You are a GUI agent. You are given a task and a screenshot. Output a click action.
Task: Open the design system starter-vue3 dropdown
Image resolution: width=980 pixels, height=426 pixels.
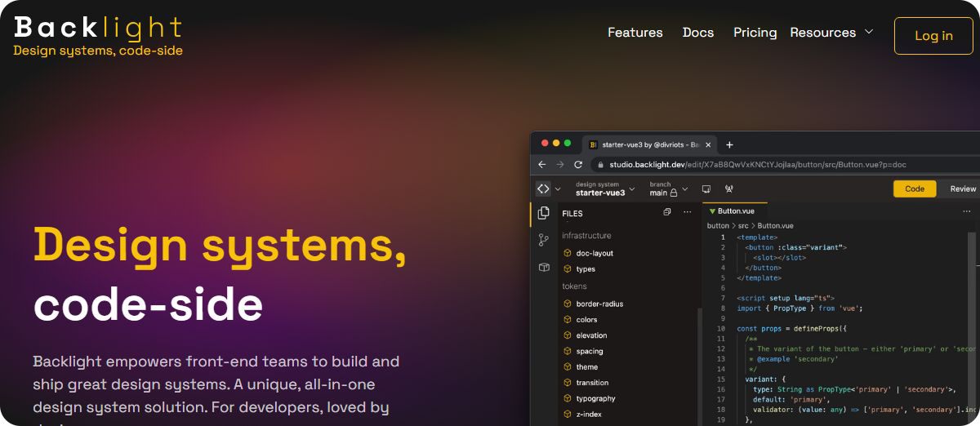(x=605, y=189)
